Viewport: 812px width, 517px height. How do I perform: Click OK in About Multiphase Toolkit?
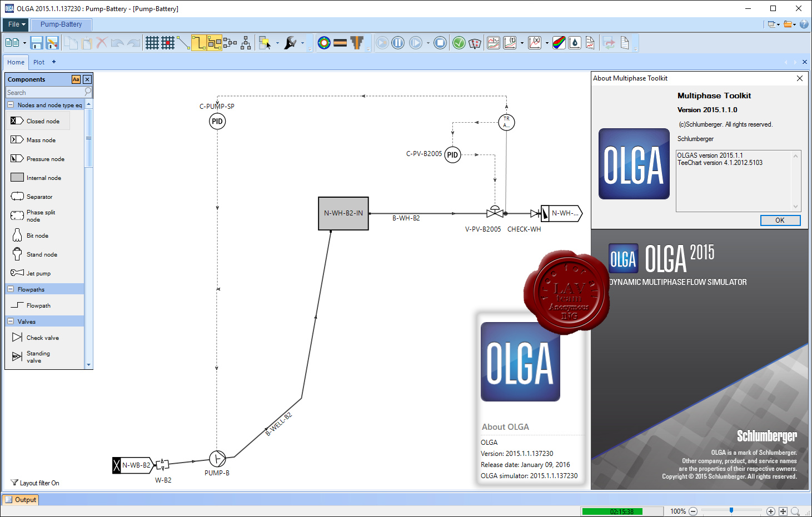coord(780,220)
